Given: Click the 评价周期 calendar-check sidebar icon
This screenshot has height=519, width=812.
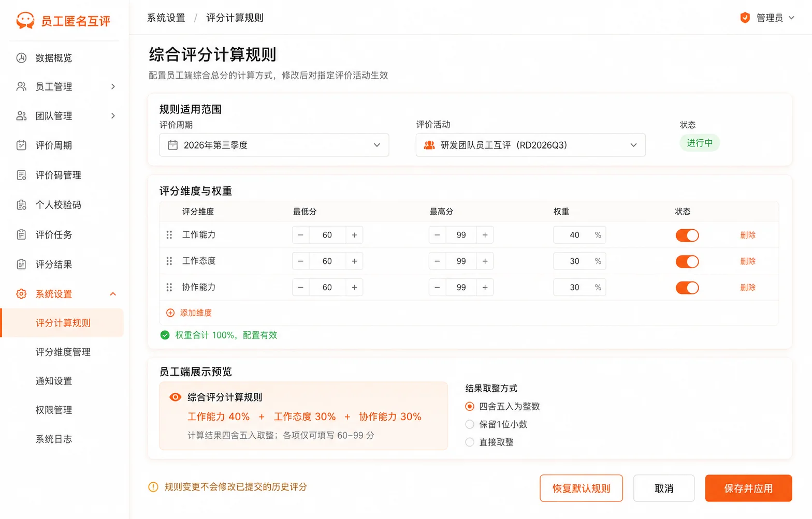Looking at the screenshot, I should point(21,145).
